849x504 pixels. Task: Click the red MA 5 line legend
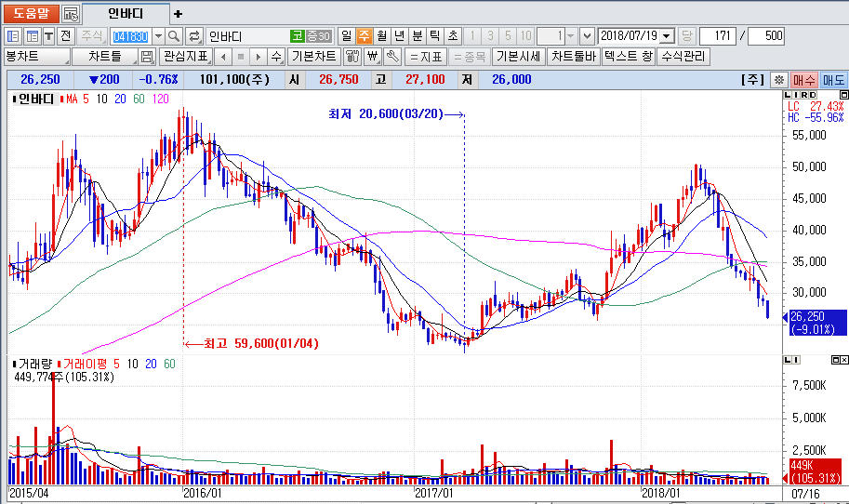[74, 99]
